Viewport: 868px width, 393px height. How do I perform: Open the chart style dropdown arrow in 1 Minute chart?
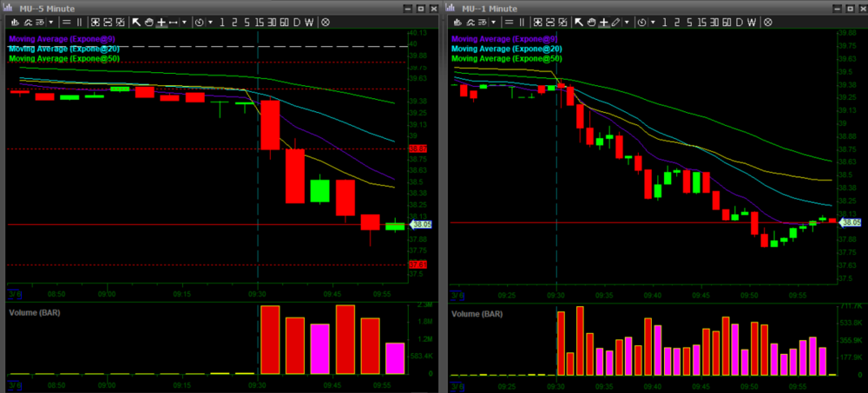coord(493,22)
